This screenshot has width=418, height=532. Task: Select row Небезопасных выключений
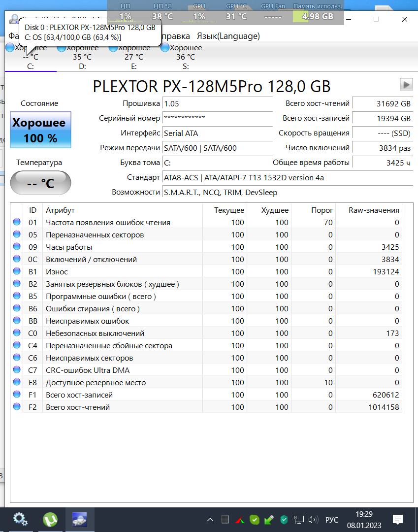pos(206,333)
